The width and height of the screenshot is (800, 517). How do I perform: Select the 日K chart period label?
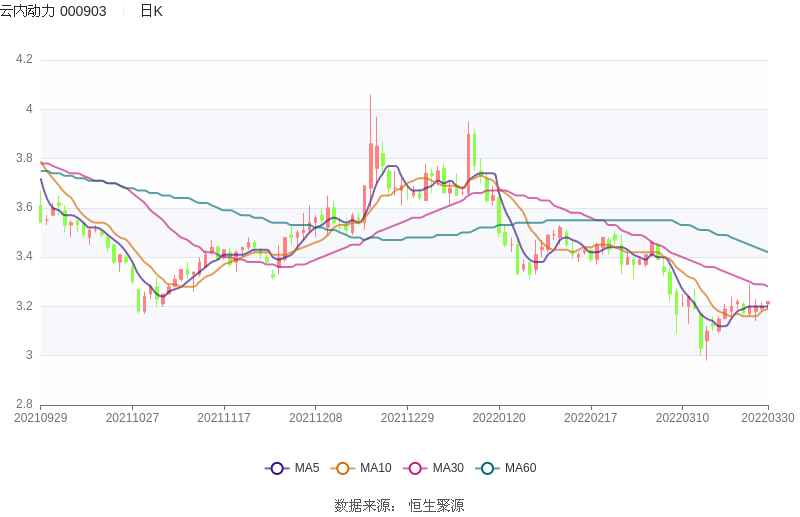pyautogui.click(x=151, y=11)
